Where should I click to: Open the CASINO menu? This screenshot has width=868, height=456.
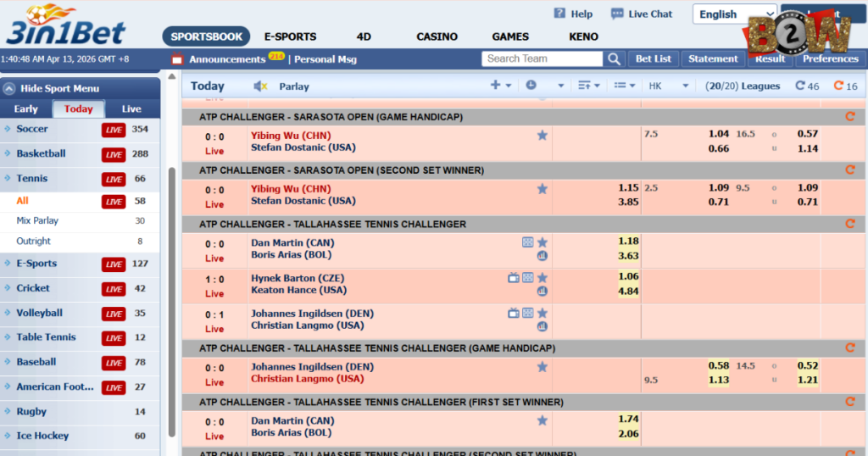(437, 36)
